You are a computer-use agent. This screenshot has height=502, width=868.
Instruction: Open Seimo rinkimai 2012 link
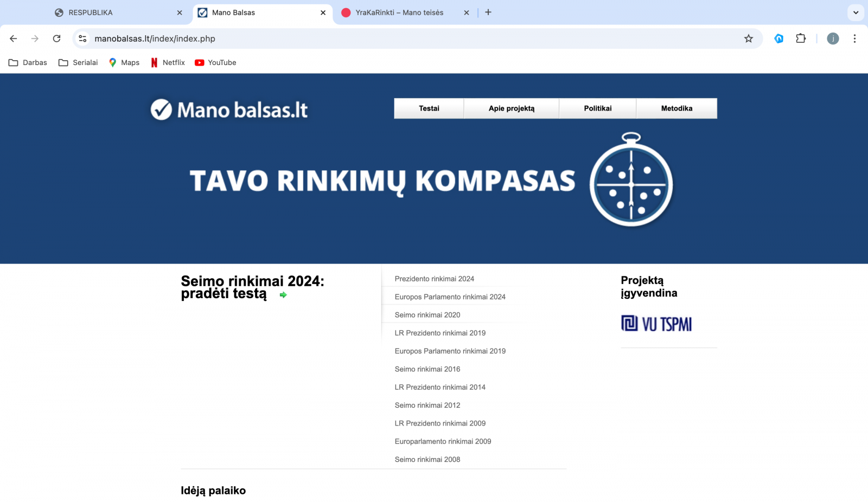pyautogui.click(x=427, y=405)
